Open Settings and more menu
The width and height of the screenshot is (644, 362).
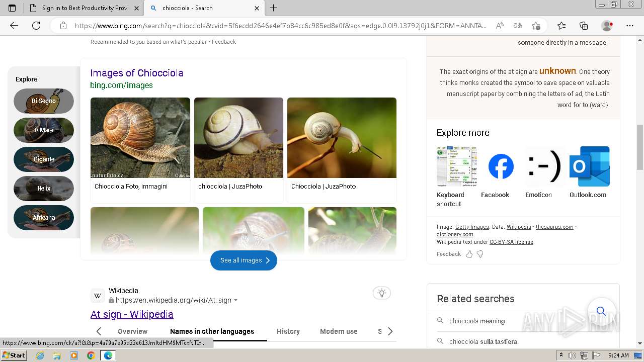pos(630,26)
